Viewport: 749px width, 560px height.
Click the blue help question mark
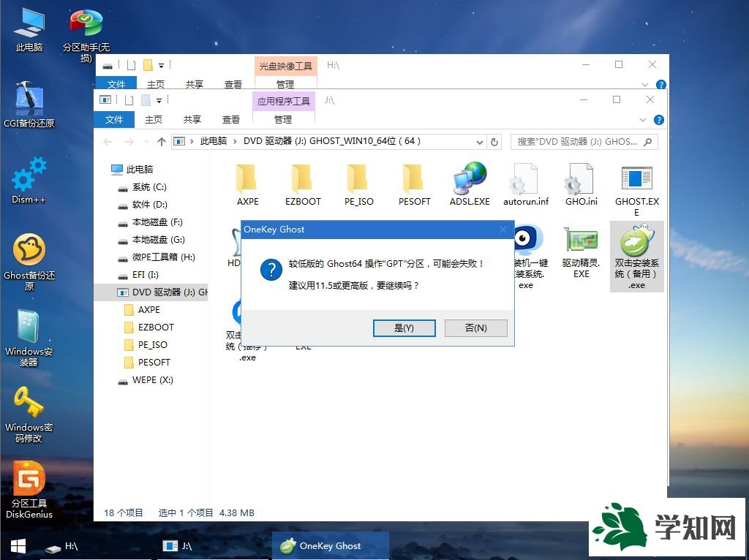[660, 119]
